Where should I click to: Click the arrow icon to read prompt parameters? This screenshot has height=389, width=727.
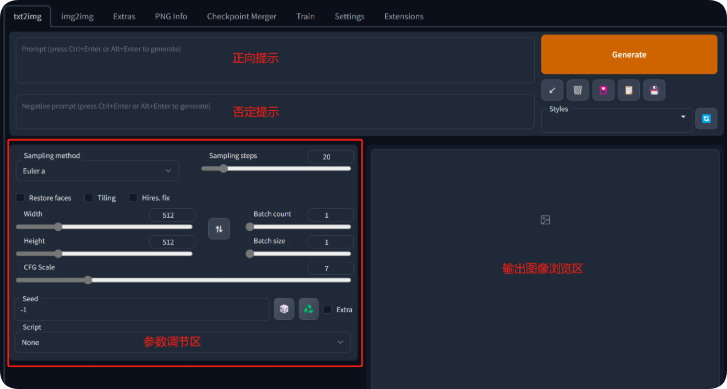[552, 90]
